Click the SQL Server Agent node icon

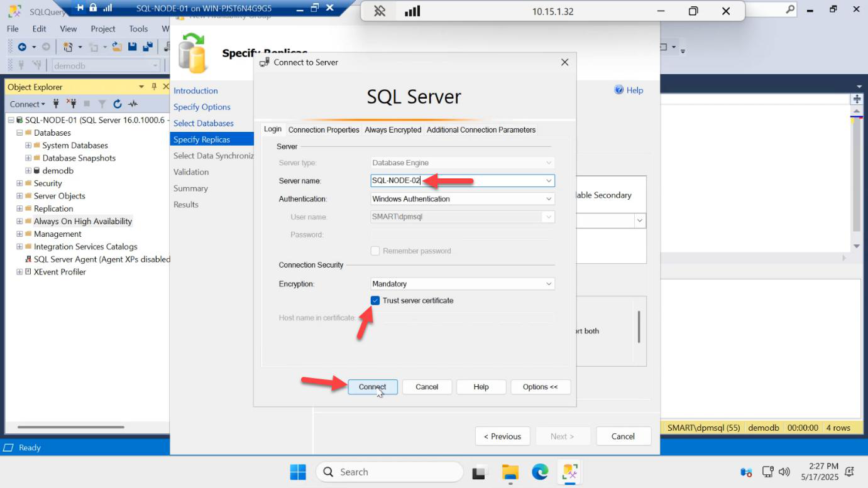click(x=28, y=259)
